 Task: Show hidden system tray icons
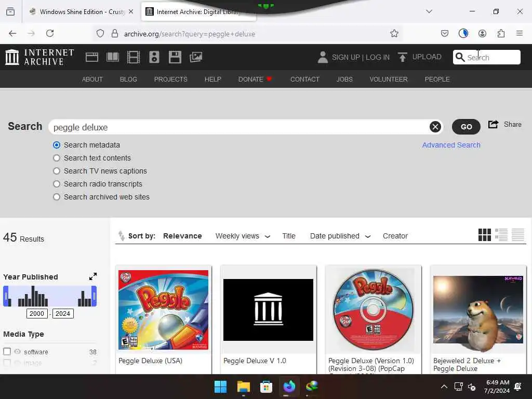444,387
